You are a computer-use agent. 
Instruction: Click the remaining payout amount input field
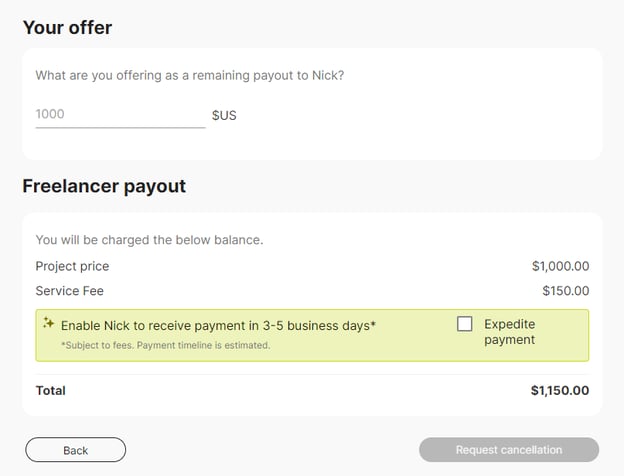coord(120,114)
